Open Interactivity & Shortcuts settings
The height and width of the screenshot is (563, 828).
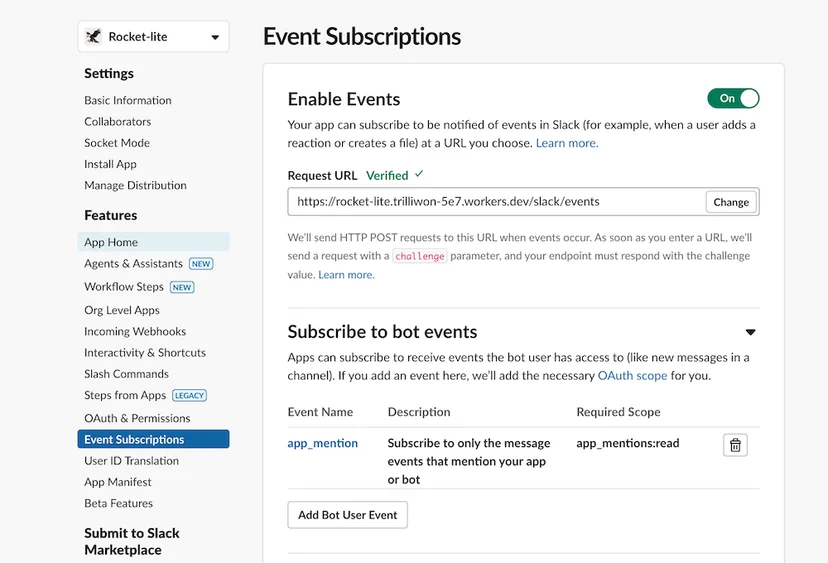pos(145,352)
